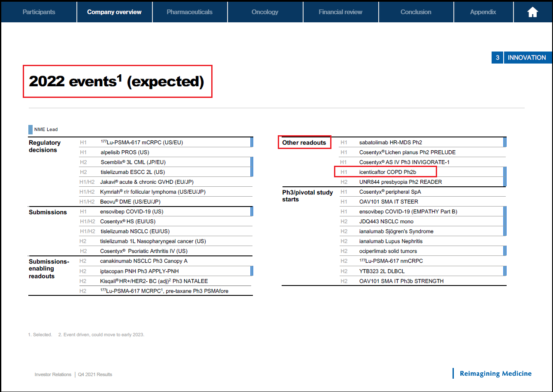Click the NME Lead legend swatch
553x392 pixels.
[x=30, y=129]
